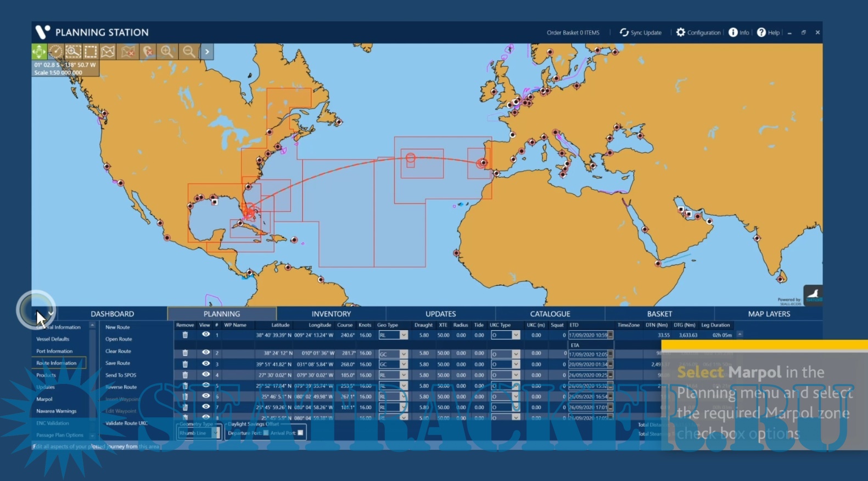Toggle visibility eye for waypoint 3
This screenshot has width=868, height=481.
(205, 364)
